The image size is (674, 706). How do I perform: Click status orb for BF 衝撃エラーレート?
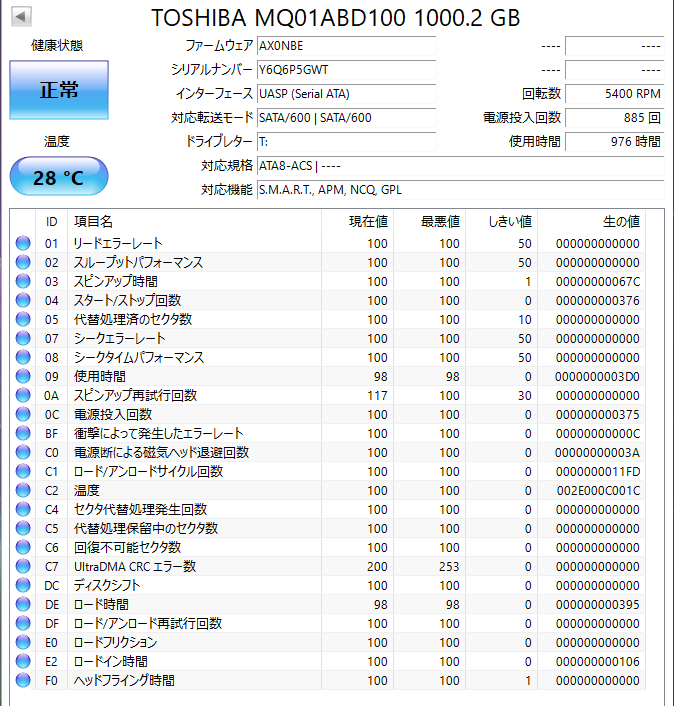pos(23,433)
